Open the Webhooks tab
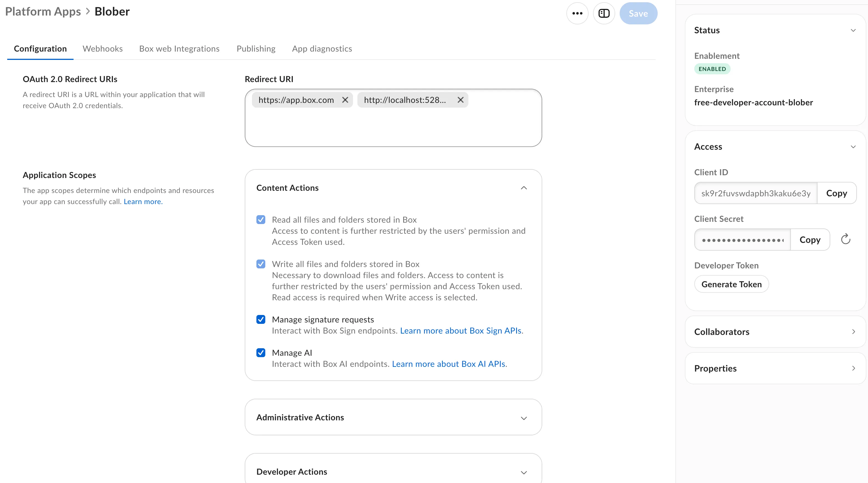 [x=103, y=49]
